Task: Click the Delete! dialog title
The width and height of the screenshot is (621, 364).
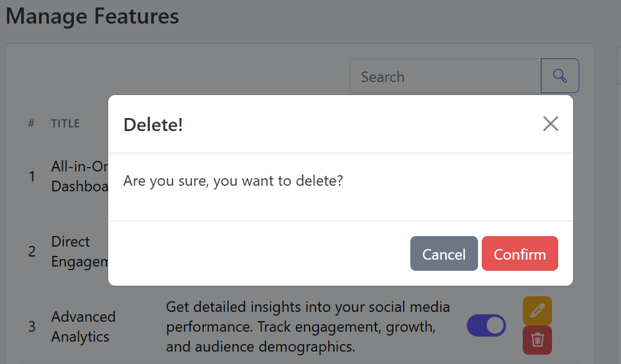Action: (x=153, y=125)
